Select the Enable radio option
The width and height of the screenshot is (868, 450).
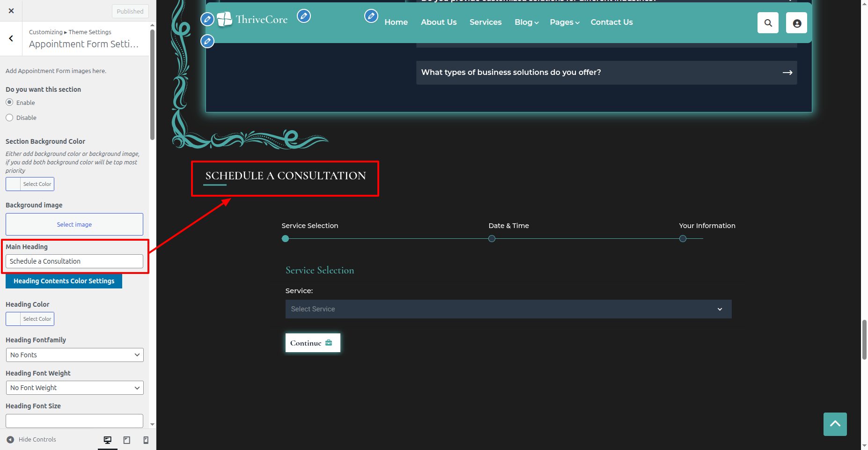[9, 103]
